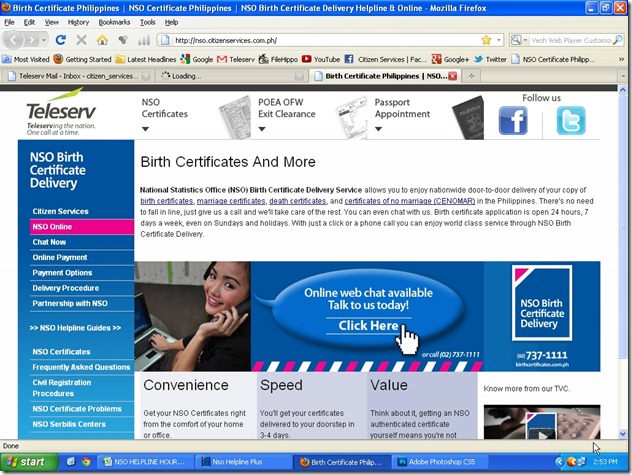Open the List all tabs dropdown

tap(623, 76)
